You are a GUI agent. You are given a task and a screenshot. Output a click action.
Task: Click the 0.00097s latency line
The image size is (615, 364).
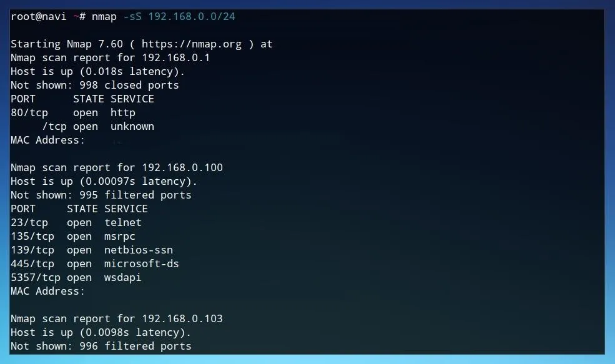coord(104,182)
